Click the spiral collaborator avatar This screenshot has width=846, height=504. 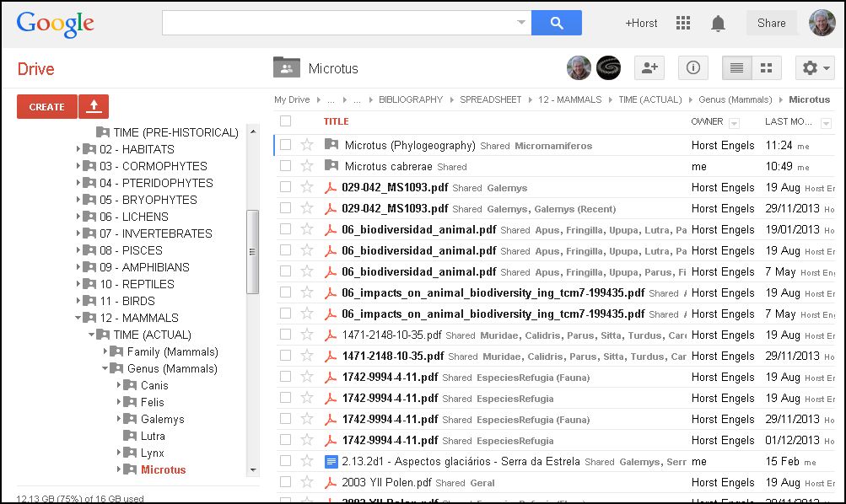[x=608, y=68]
